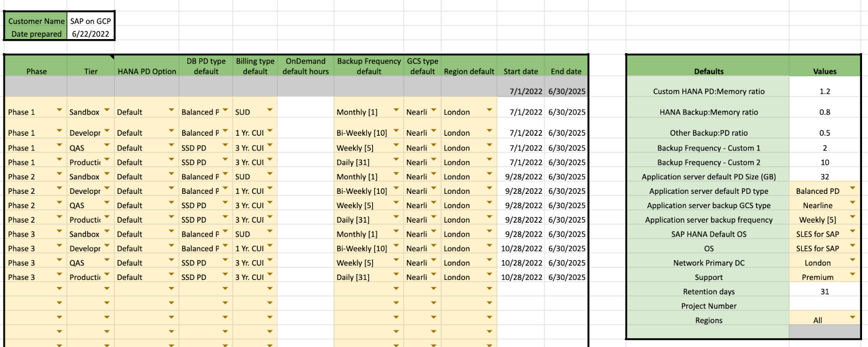Click Bi-Weekly [10] in Phase 3 Development row
This screenshot has height=347, width=868.
[362, 249]
